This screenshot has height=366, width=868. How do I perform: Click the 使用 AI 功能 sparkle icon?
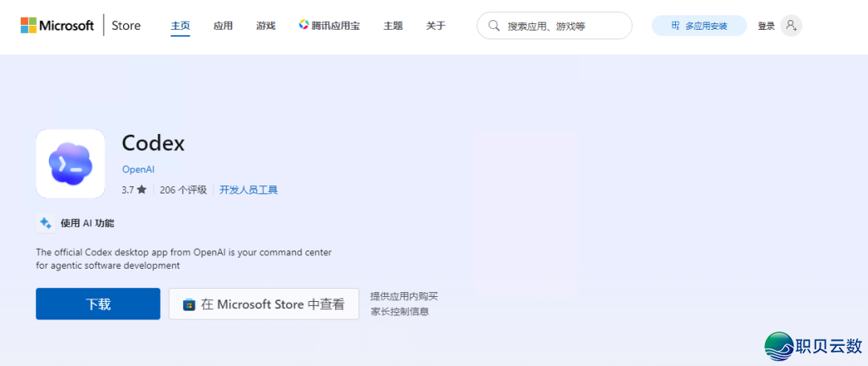click(x=45, y=223)
